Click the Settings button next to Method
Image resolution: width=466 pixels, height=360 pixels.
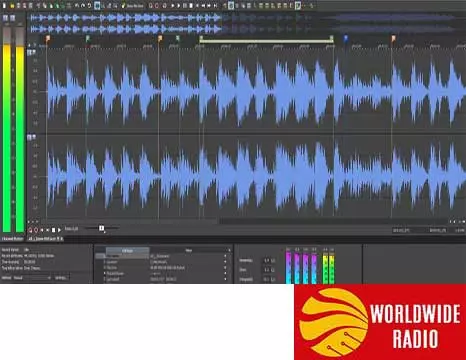coord(61,278)
